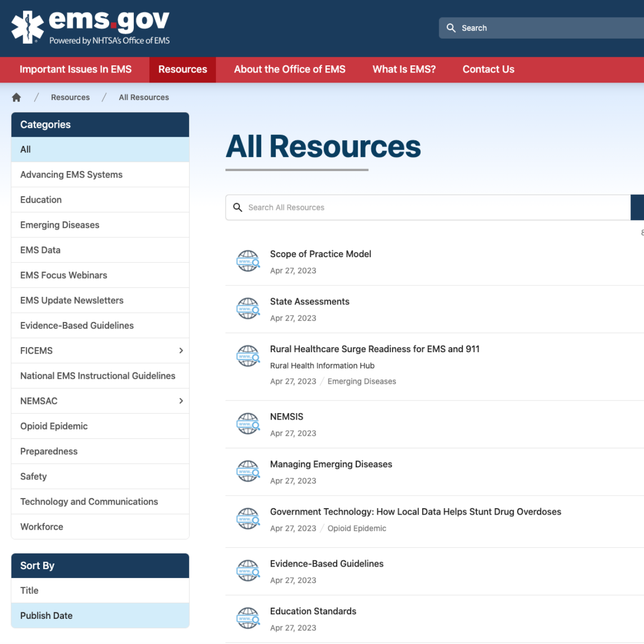Sort resources by Title
644x644 pixels.
point(30,591)
